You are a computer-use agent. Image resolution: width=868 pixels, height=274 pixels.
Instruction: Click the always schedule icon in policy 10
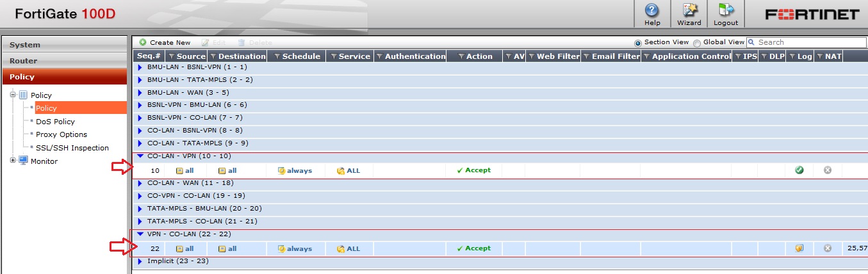point(281,171)
